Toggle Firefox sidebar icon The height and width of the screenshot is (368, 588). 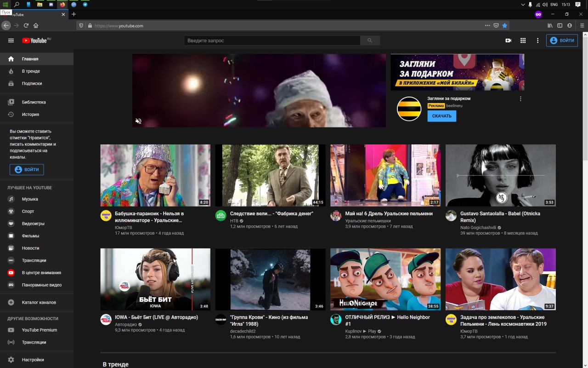tap(560, 25)
